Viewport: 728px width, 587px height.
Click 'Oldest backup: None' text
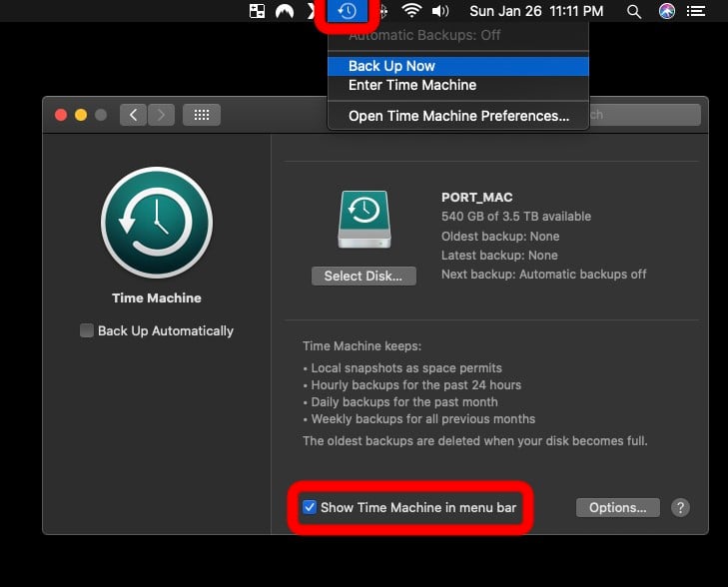[500, 237]
